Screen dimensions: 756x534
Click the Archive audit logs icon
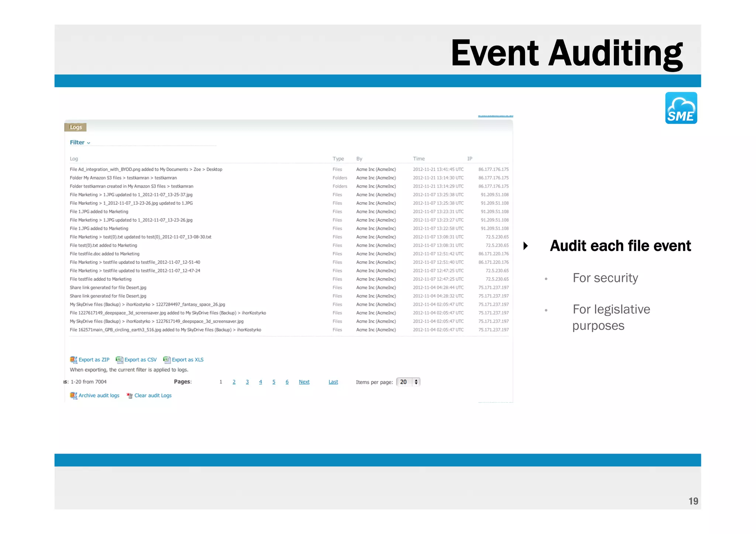pos(73,396)
